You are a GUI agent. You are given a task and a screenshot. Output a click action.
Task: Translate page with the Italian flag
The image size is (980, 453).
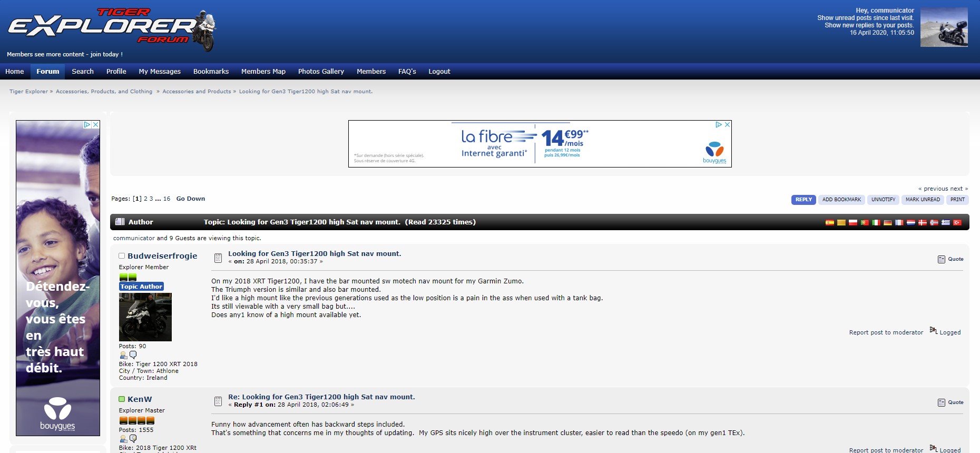[876, 222]
